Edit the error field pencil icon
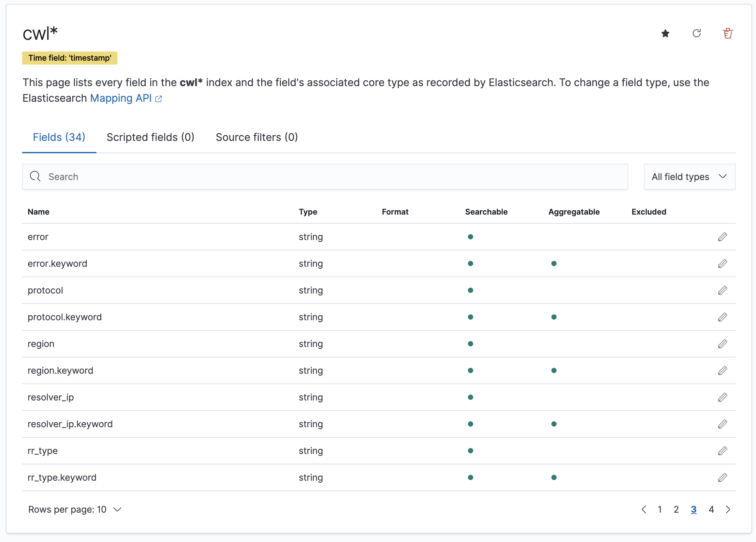The width and height of the screenshot is (756, 542). 722,237
